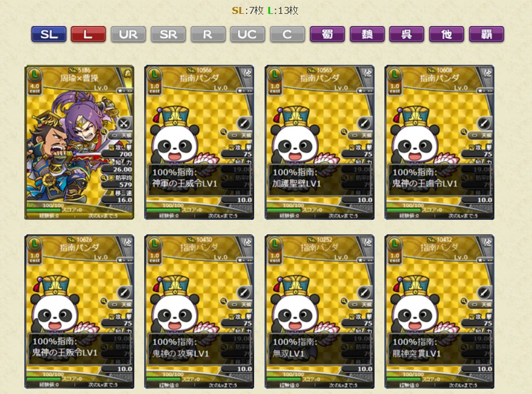Filter by the 他 faction button
The width and height of the screenshot is (532, 394).
[x=446, y=34]
